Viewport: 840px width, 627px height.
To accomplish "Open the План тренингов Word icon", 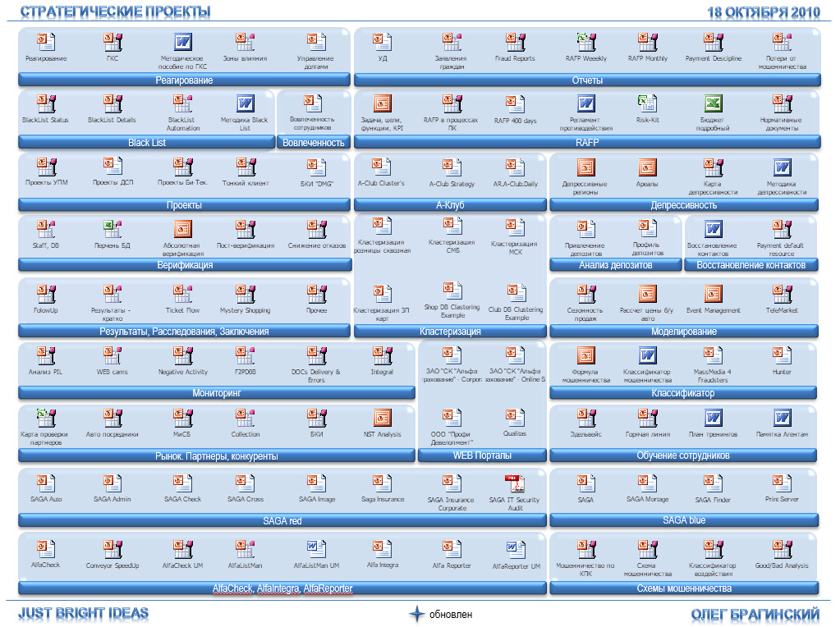I will tap(713, 418).
